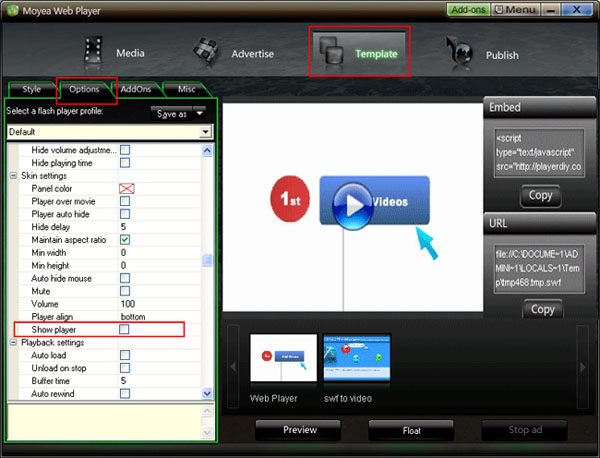Screen dimensions: 600x458
Task: Click the Save as button
Action: point(172,114)
